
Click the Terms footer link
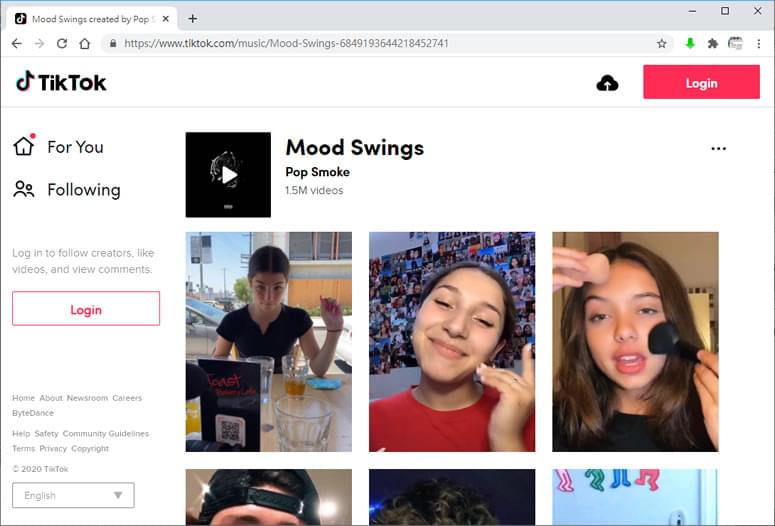pos(24,448)
